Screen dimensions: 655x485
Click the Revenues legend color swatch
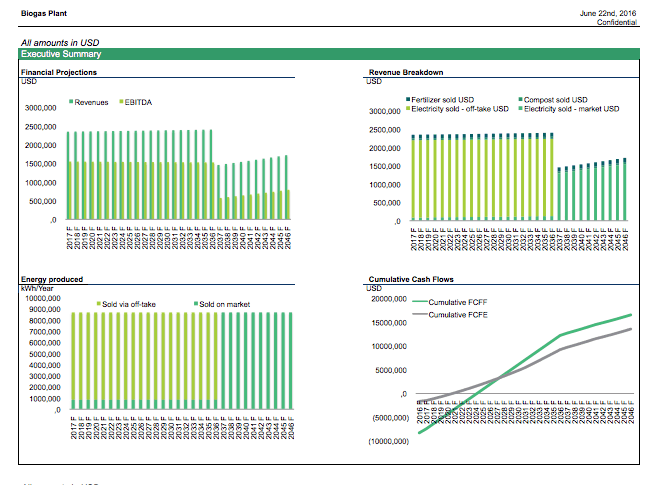[x=71, y=102]
